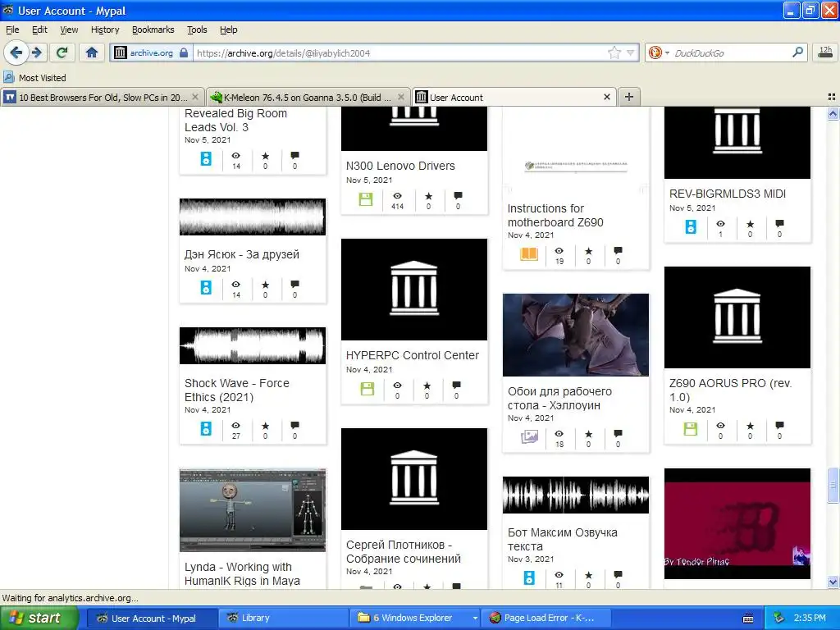The height and width of the screenshot is (630, 840).
Task: Close the User Account tab
Action: pyautogui.click(x=606, y=97)
